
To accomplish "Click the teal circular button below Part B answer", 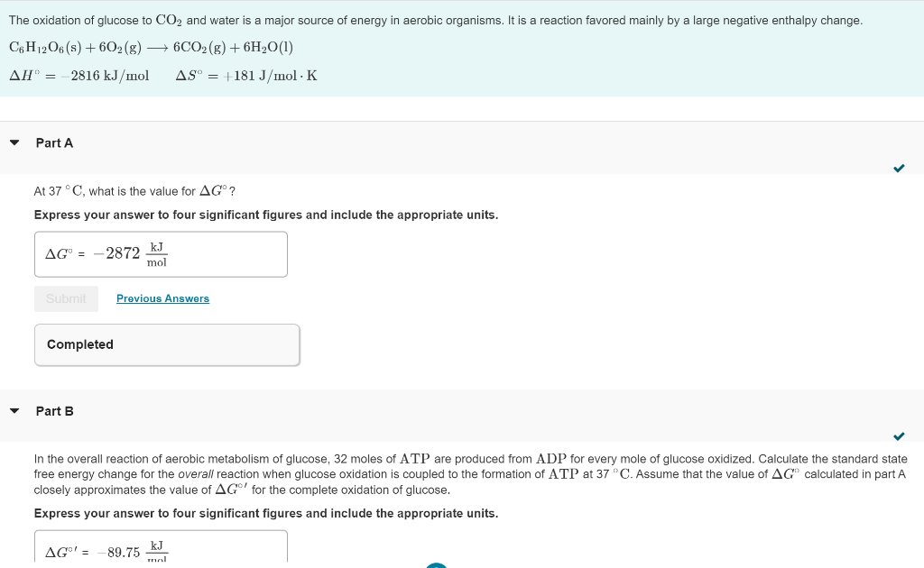I will (436, 563).
